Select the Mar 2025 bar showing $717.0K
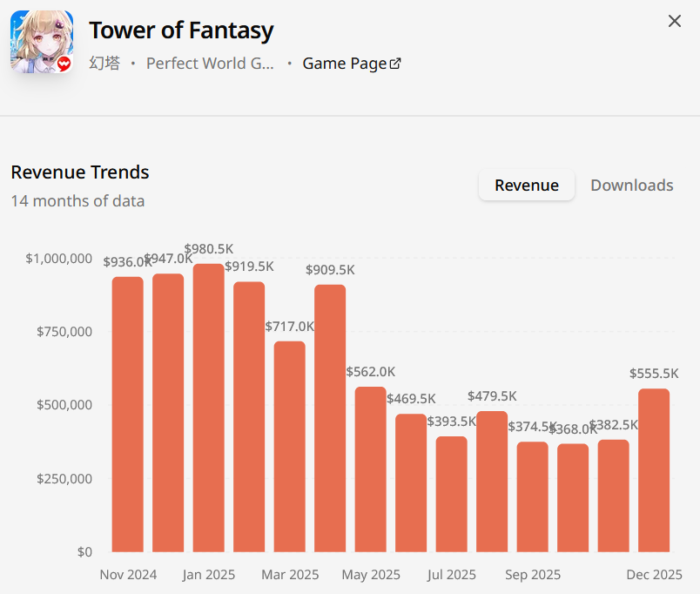700x594 pixels. pos(290,446)
